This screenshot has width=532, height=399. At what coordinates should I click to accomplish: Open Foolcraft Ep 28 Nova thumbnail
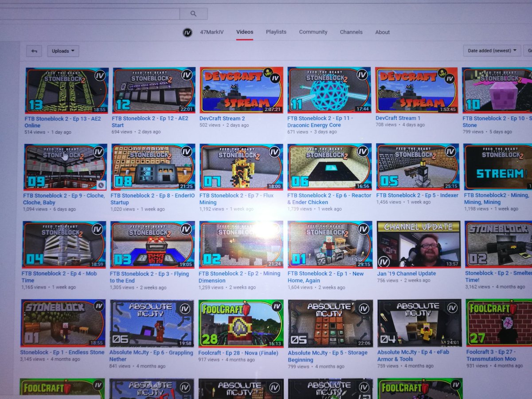pyautogui.click(x=241, y=324)
